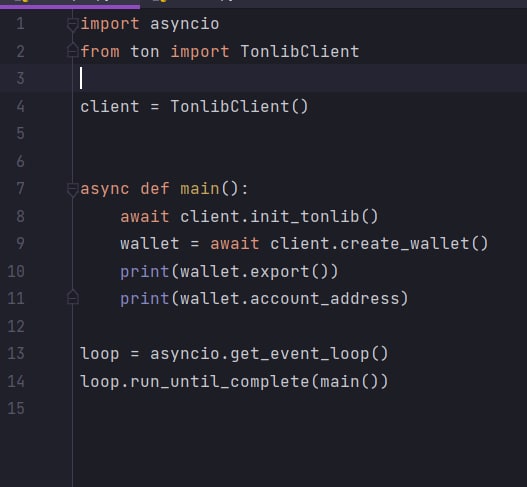The image size is (527, 487).
Task: Click line number 4 in the gutter
Action: click(x=20, y=107)
